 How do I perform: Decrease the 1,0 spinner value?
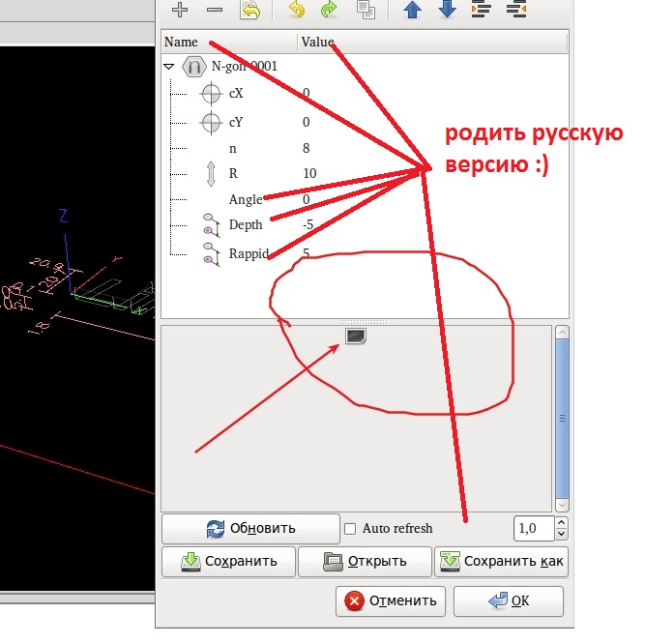coord(562,534)
